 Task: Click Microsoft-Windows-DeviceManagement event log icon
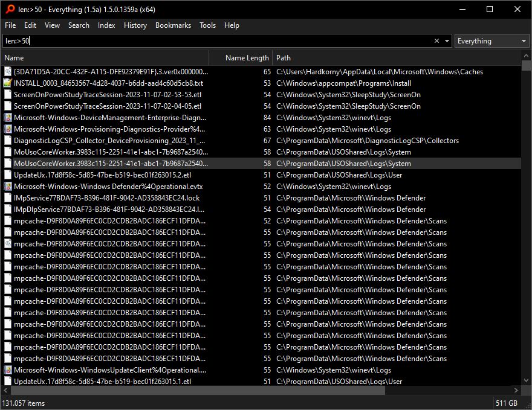tap(8, 118)
